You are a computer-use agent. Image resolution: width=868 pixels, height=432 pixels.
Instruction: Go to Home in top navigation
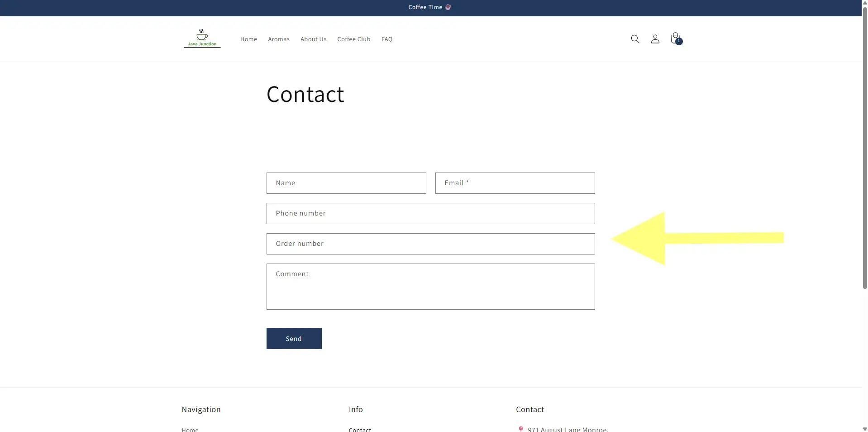coord(248,39)
